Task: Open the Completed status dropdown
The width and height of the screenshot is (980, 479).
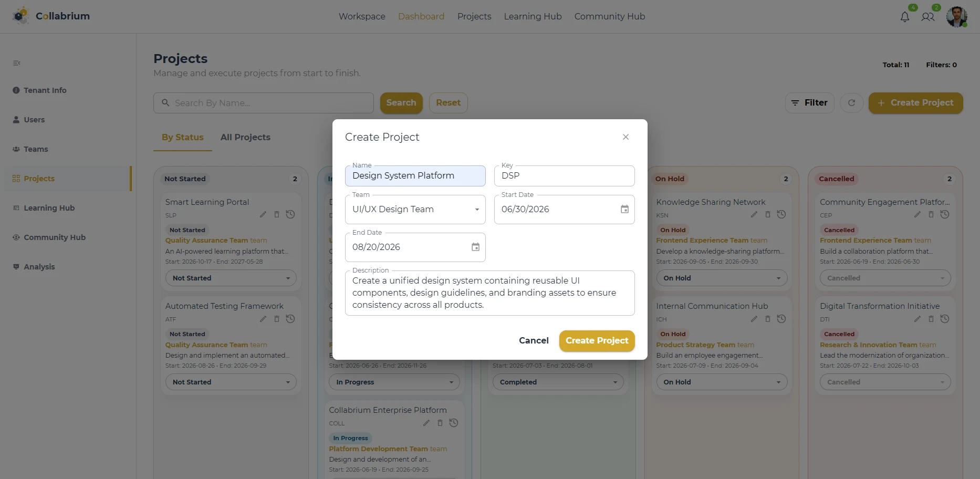Action: (x=558, y=382)
